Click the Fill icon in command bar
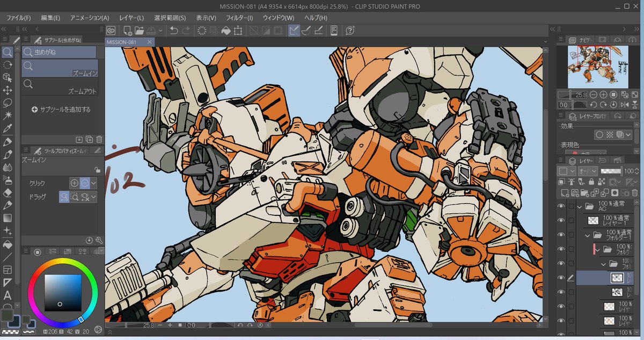 click(226, 31)
